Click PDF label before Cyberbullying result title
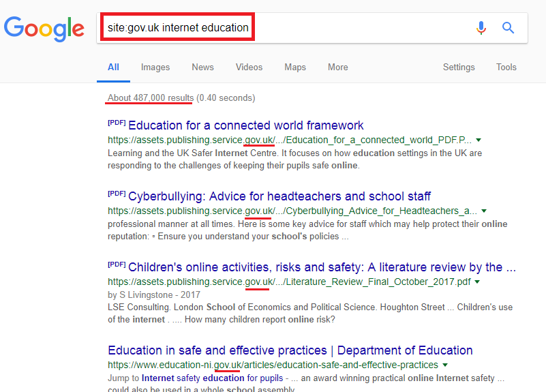546x392 pixels. (x=117, y=194)
